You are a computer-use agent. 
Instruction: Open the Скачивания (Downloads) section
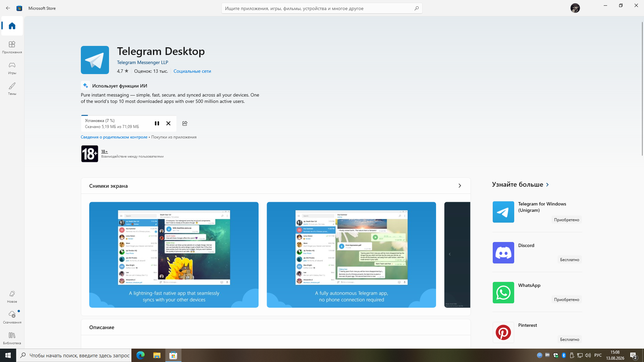click(12, 317)
